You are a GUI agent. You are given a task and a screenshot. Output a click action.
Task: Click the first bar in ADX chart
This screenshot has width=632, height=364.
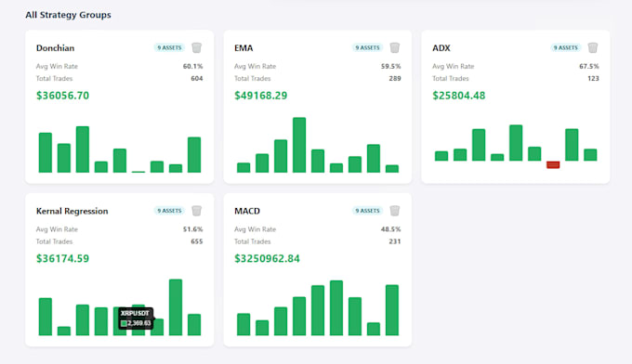coord(441,156)
